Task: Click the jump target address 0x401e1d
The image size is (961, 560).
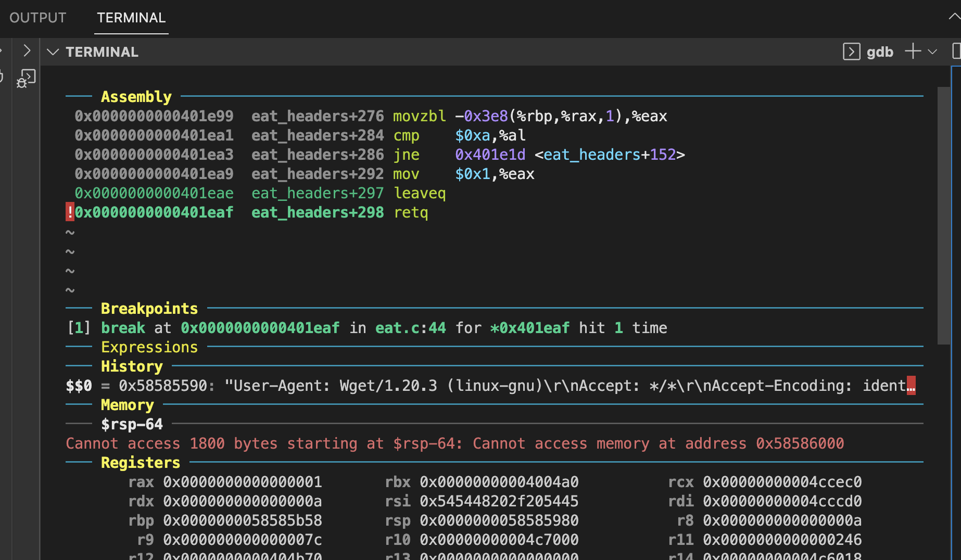Action: click(x=490, y=155)
